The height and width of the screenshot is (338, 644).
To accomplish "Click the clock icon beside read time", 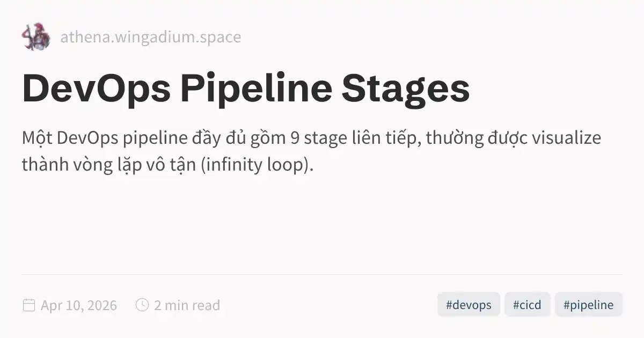I will tap(142, 305).
